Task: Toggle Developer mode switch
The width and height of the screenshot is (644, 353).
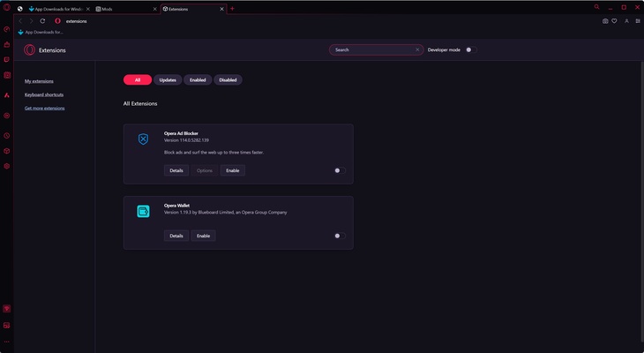Action: [471, 49]
